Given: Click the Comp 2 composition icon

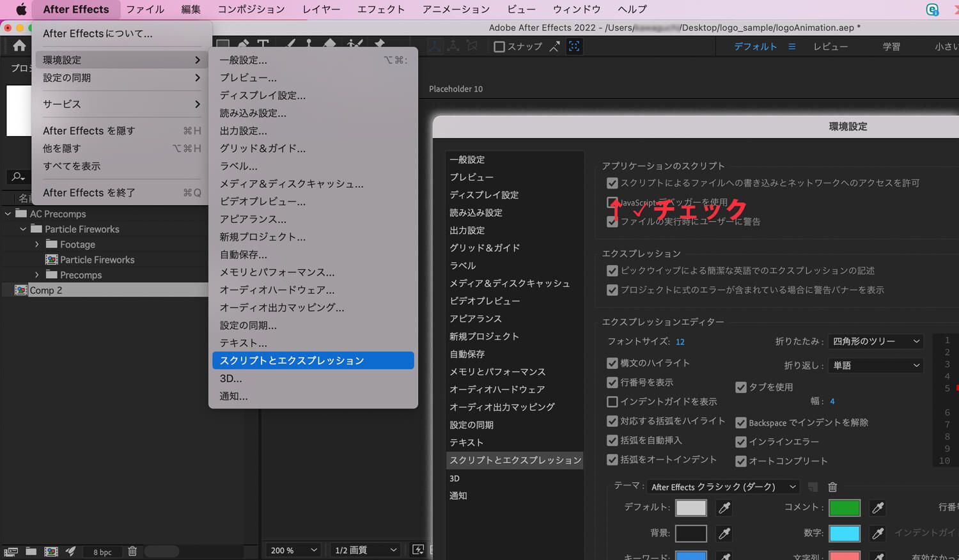Looking at the screenshot, I should [21, 290].
